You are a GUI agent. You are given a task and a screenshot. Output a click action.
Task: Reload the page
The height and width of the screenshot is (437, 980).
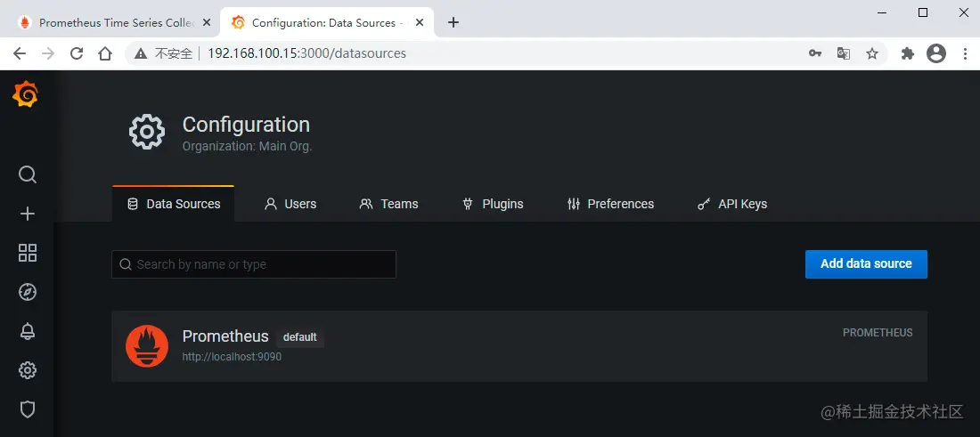coord(77,53)
